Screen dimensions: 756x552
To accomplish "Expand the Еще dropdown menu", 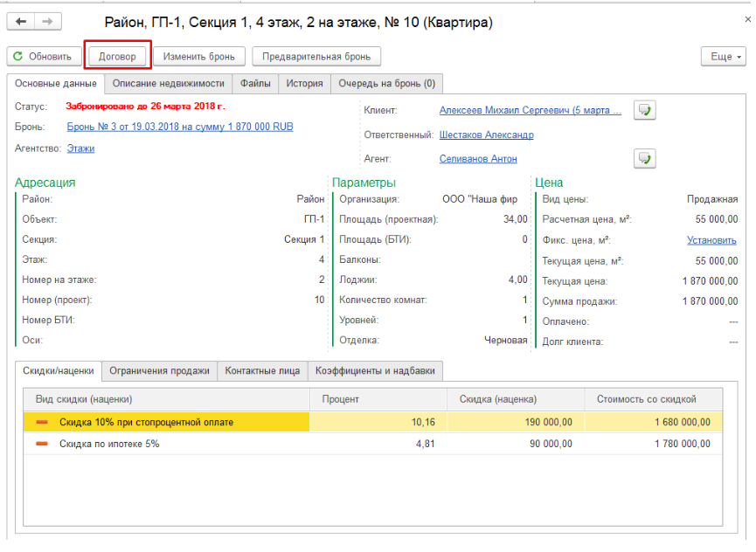I will [723, 56].
